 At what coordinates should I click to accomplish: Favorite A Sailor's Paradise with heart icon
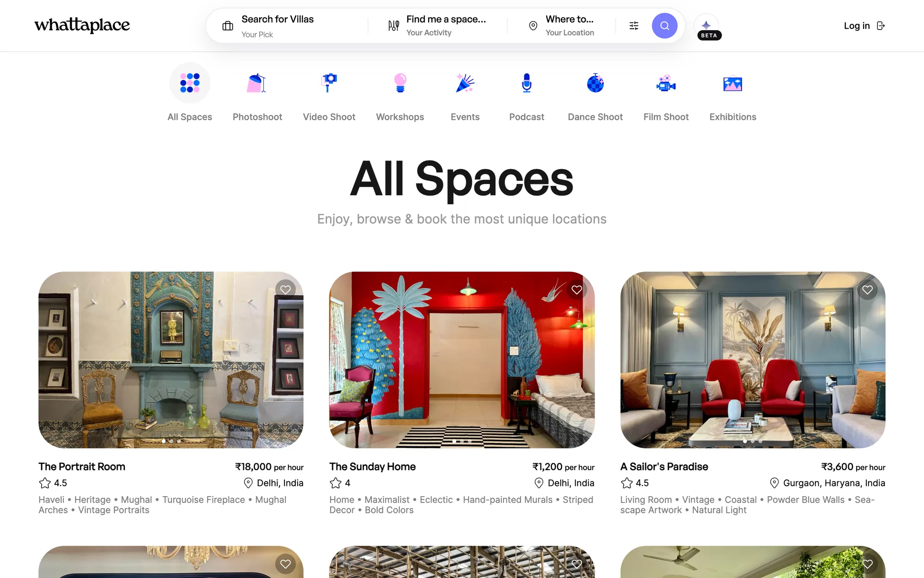click(868, 290)
